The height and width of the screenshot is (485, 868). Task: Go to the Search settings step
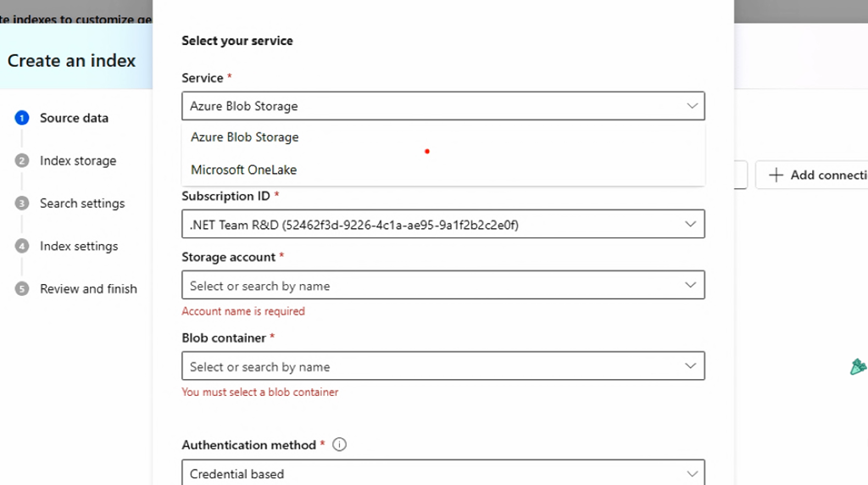pos(82,203)
